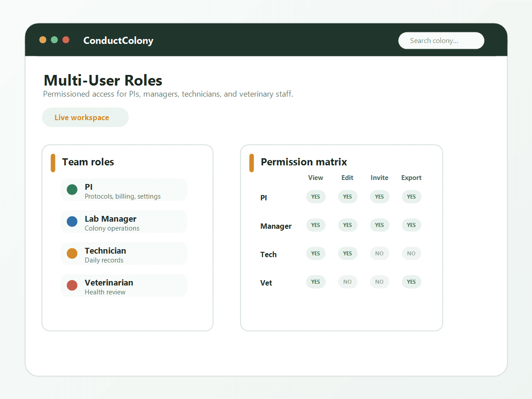The image size is (532, 399).
Task: Click the Permission matrix panel title
Action: point(304,162)
